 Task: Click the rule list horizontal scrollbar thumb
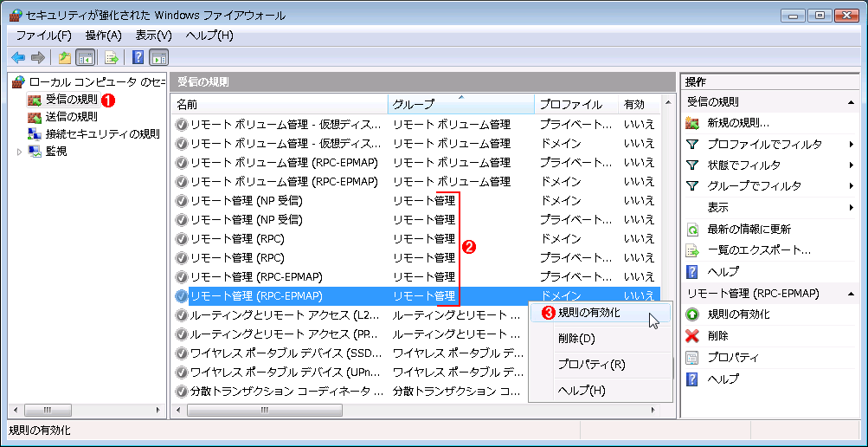pos(265,411)
